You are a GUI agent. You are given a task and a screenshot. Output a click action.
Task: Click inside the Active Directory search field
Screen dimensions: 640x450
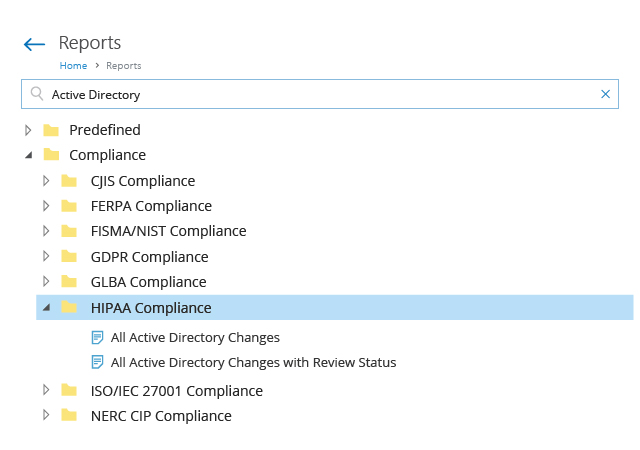320,94
